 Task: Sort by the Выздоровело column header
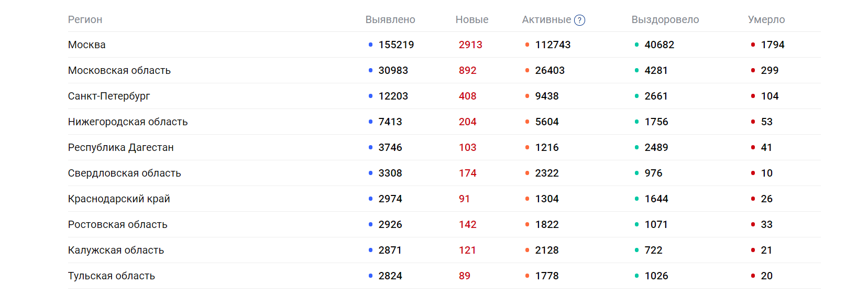tap(665, 19)
